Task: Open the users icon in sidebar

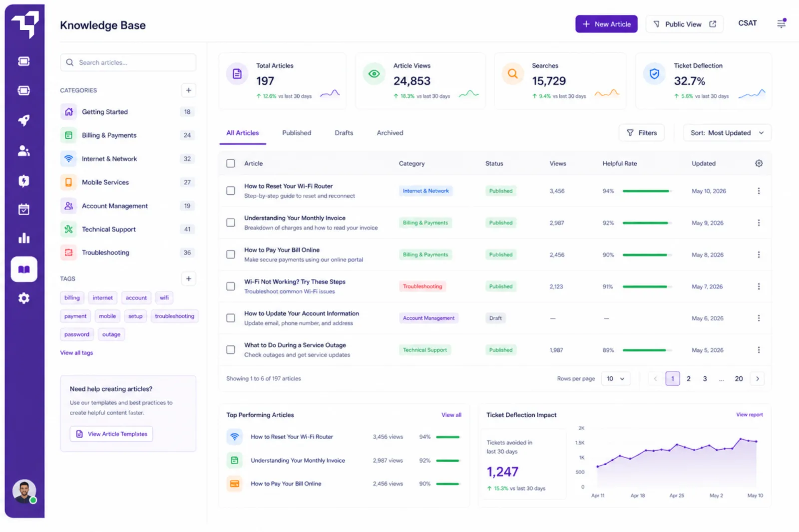Action: click(24, 151)
